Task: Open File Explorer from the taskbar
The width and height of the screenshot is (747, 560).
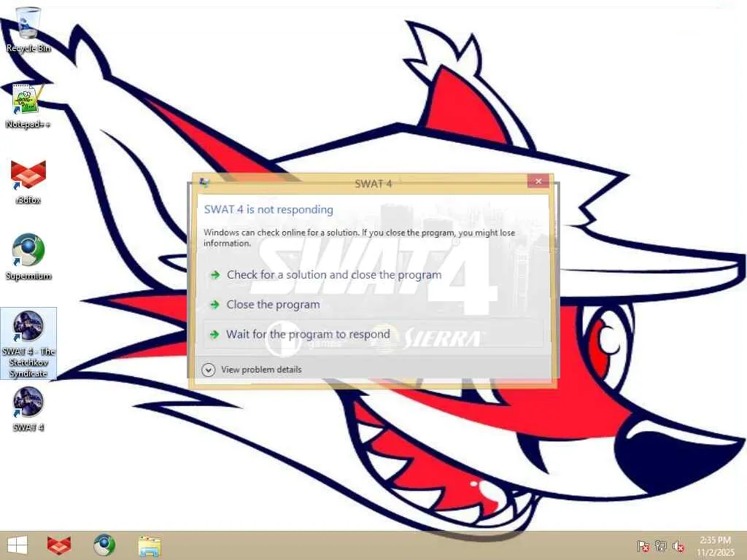Action: [149, 545]
